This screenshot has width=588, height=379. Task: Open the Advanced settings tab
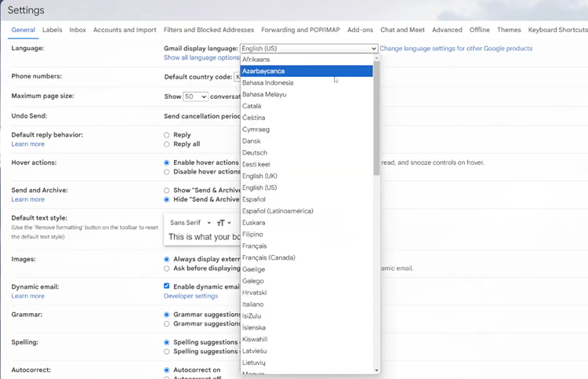(x=447, y=30)
